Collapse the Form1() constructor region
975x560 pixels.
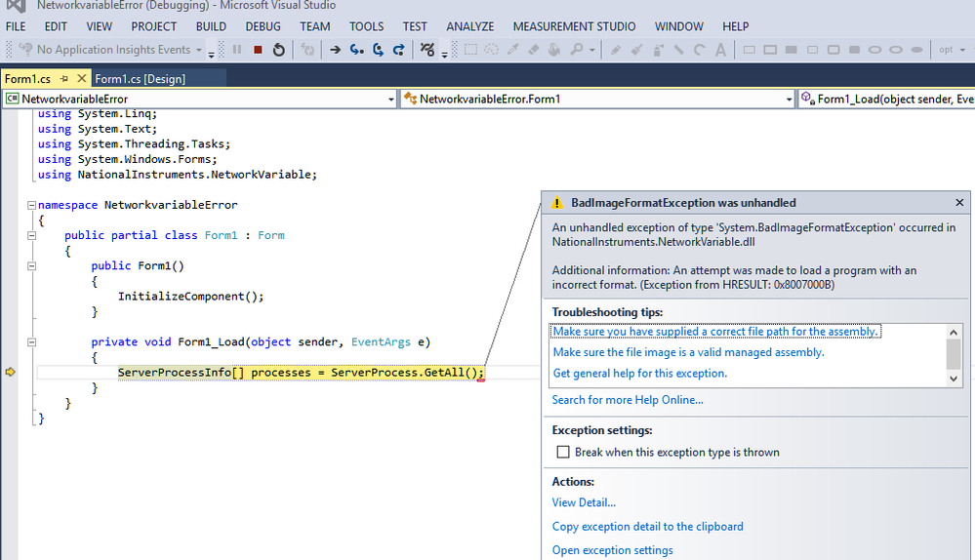click(x=31, y=266)
